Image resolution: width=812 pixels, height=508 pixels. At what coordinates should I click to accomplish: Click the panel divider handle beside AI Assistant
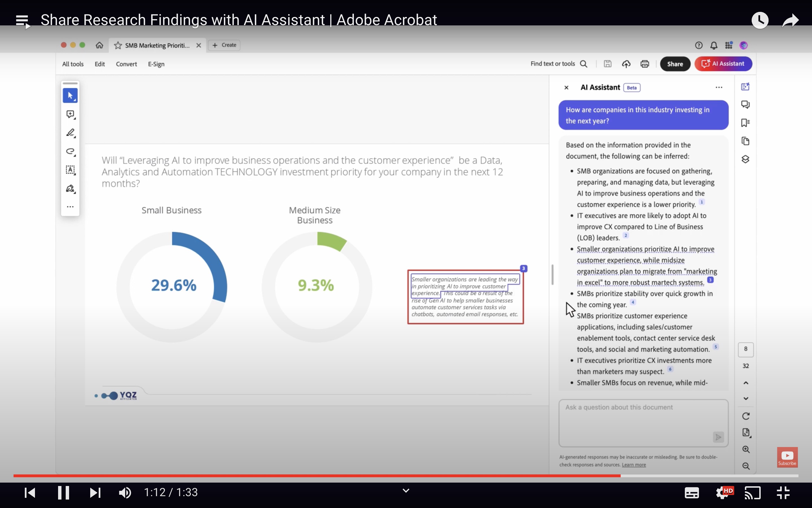[x=552, y=275]
